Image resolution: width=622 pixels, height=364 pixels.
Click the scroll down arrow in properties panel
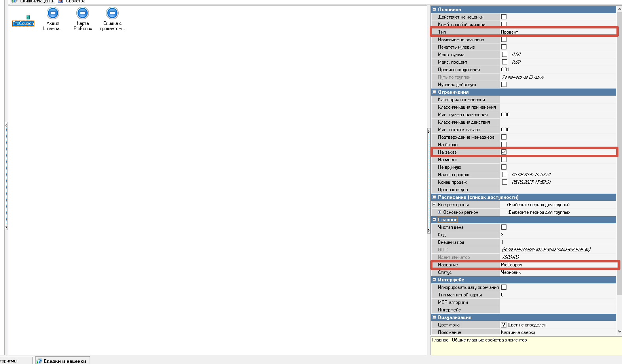[619, 332]
